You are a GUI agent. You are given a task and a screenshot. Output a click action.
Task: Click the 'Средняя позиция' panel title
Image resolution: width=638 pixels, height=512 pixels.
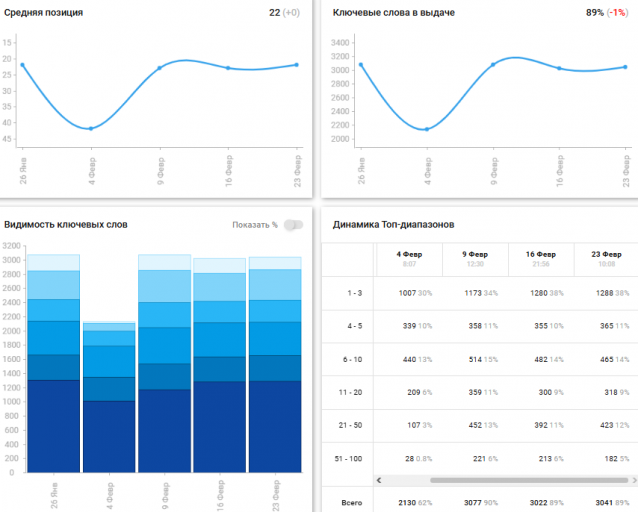[44, 13]
